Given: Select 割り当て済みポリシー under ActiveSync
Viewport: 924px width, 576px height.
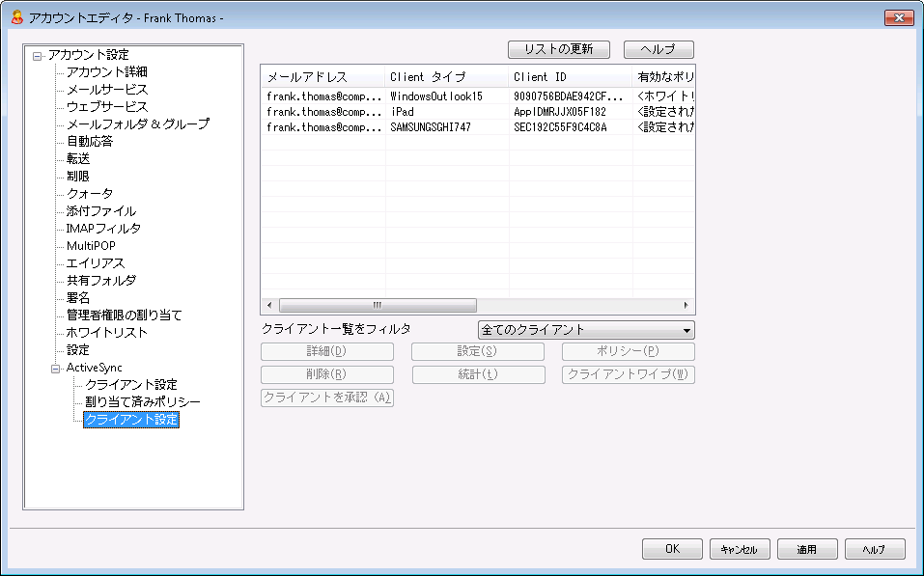Looking at the screenshot, I should [142, 402].
